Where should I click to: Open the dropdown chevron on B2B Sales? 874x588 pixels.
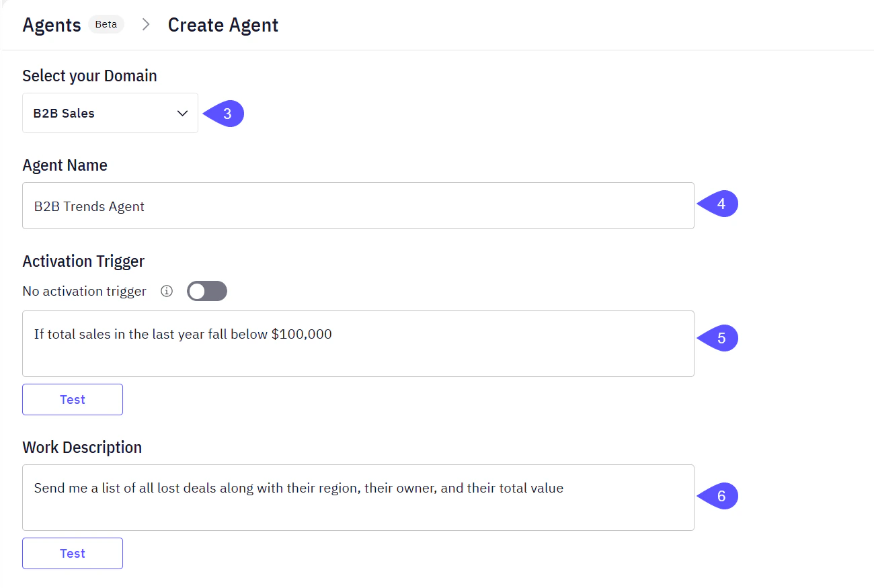182,113
